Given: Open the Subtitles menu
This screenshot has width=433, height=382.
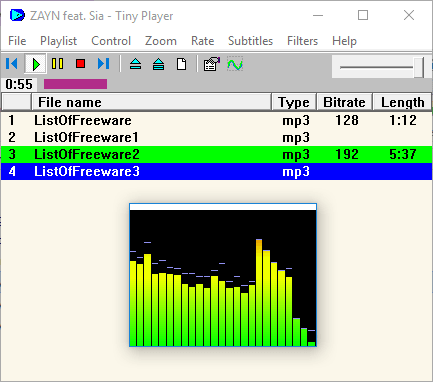Looking at the screenshot, I should click(250, 41).
